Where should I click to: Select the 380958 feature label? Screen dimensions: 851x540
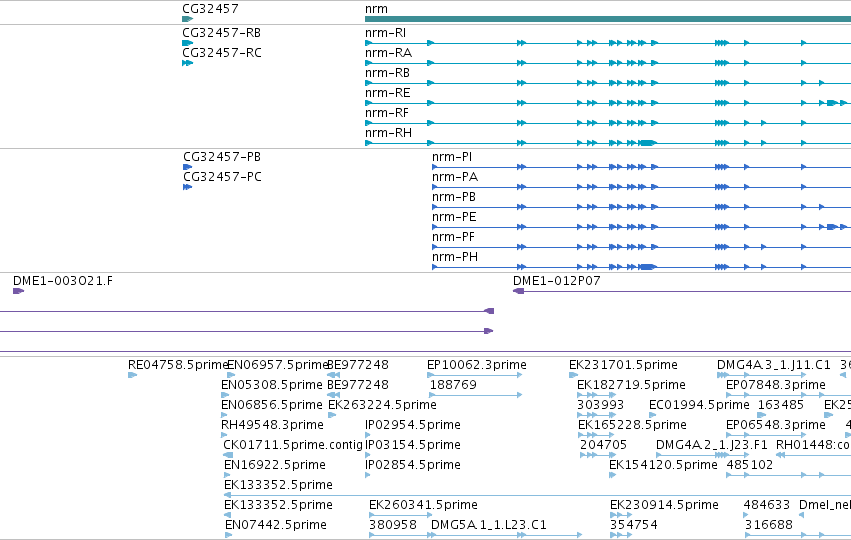(x=393, y=525)
